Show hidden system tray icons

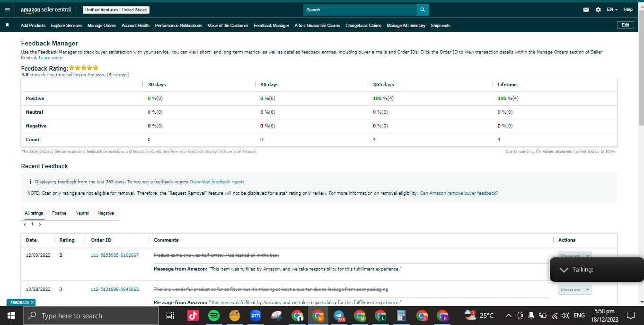509,316
